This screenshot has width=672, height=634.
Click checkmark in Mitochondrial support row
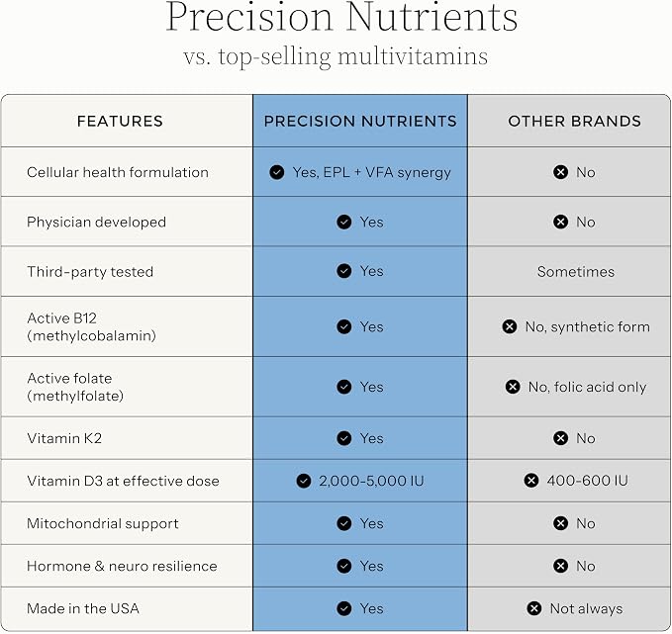343,523
